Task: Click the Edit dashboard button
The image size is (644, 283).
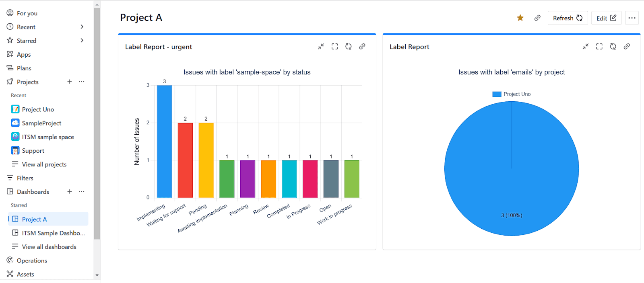Action: pyautogui.click(x=606, y=18)
